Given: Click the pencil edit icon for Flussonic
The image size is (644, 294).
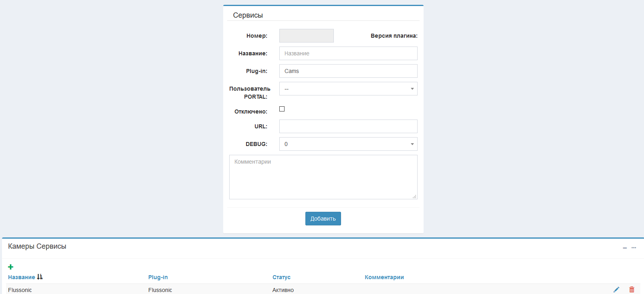Looking at the screenshot, I should point(616,290).
